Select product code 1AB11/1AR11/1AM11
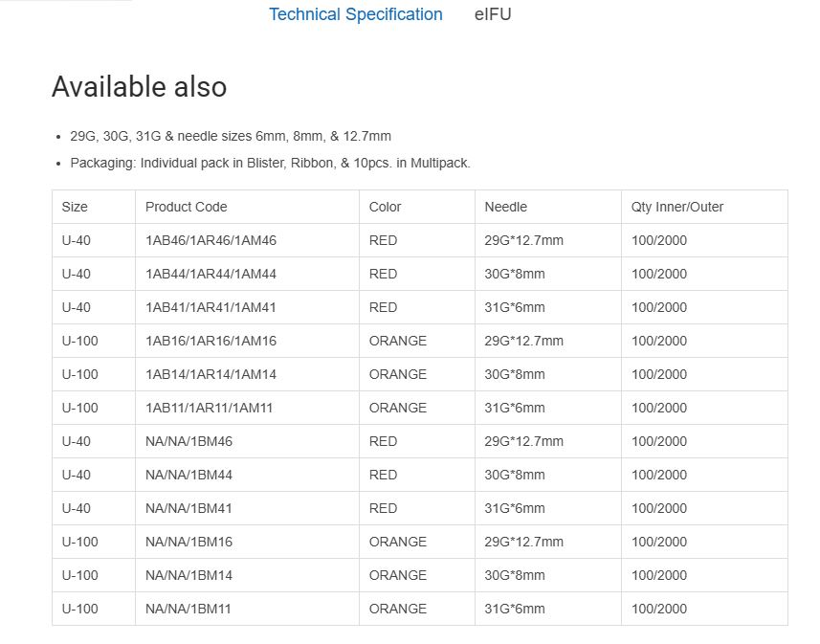Viewport: 820px width, 644px height. click(210, 408)
